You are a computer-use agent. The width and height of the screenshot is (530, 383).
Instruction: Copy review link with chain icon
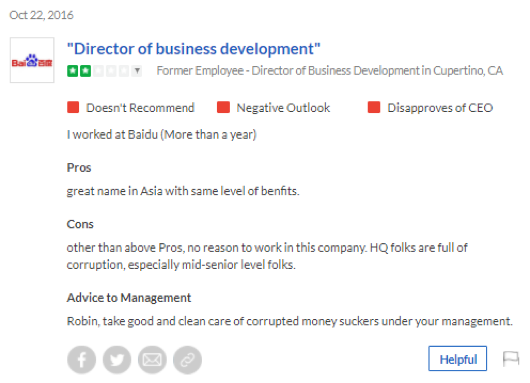coord(187,360)
